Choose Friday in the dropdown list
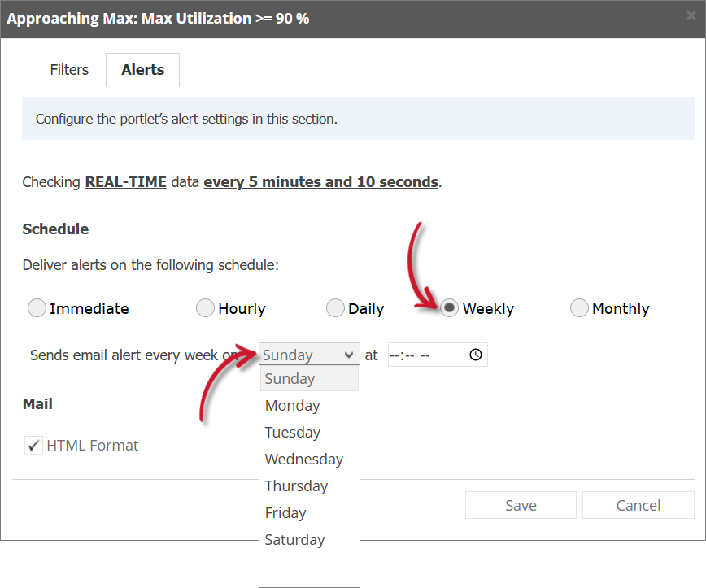Screen dimensions: 706x588 [285, 512]
